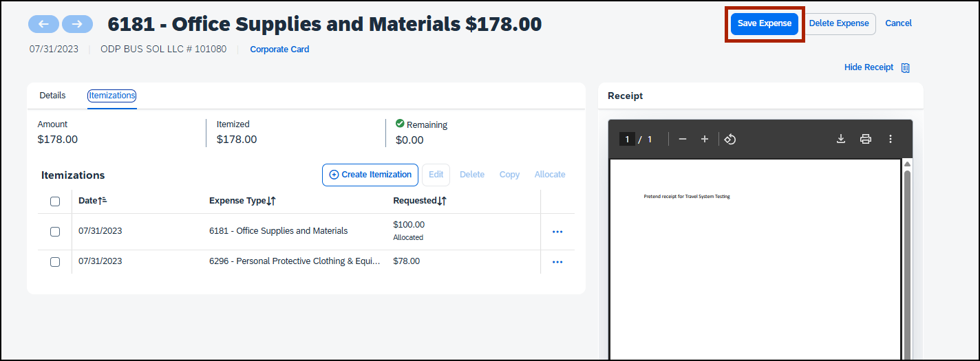This screenshot has width=980, height=361.
Task: Click the Itemized $178.00 value
Action: pos(237,140)
